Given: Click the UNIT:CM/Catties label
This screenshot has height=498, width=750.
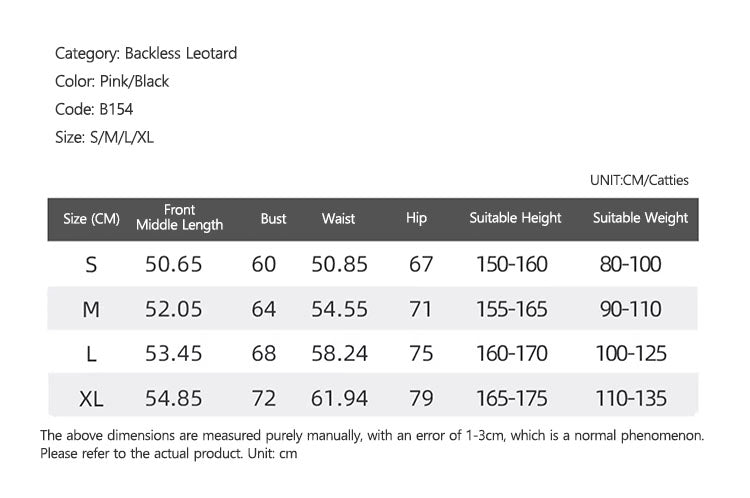Looking at the screenshot, I should (x=639, y=180).
